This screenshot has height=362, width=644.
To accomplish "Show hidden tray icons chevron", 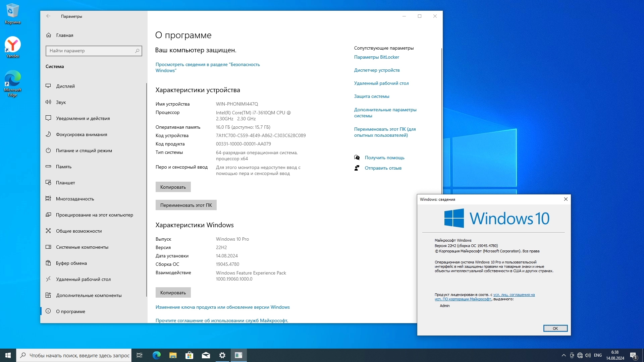I will pos(563,355).
